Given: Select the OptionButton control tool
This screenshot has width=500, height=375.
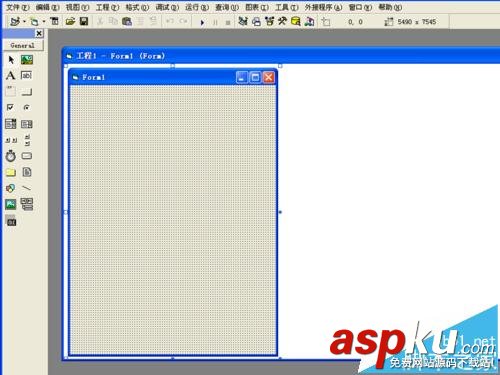Looking at the screenshot, I should coord(26,107).
